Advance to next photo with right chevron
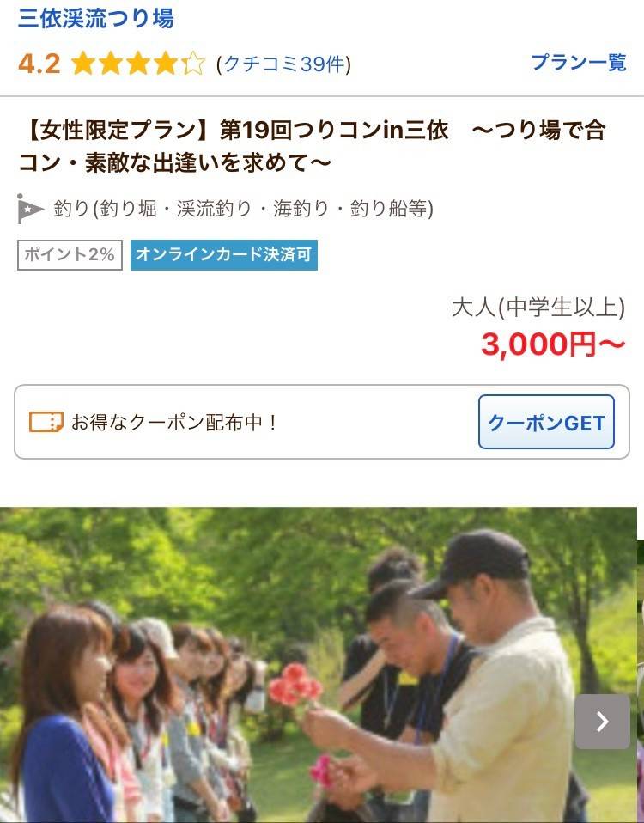The width and height of the screenshot is (644, 823). [603, 722]
